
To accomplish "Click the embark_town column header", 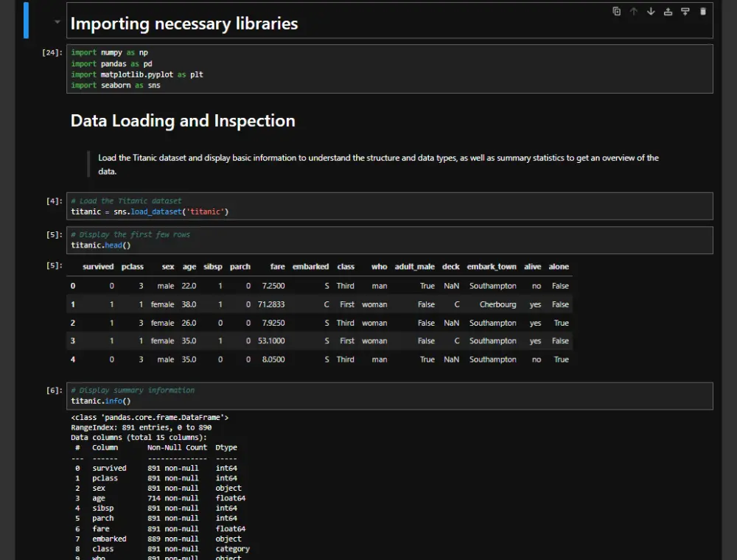I will [x=492, y=267].
